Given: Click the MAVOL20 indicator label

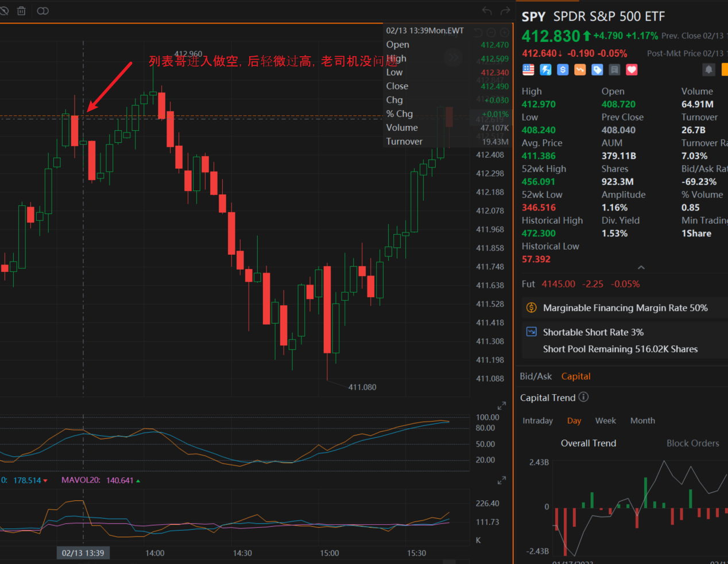Looking at the screenshot, I should point(80,480).
